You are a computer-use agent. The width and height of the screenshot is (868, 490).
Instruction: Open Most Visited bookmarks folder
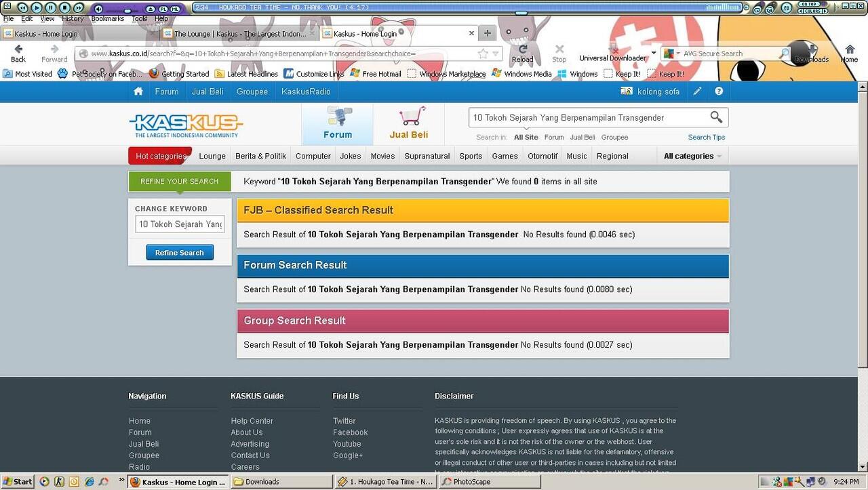click(27, 74)
